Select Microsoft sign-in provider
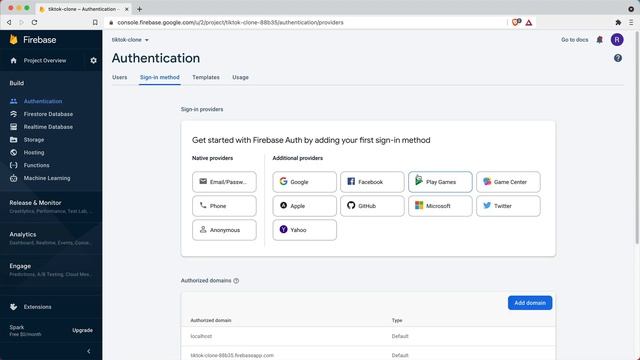Image resolution: width=640 pixels, height=360 pixels. point(440,206)
